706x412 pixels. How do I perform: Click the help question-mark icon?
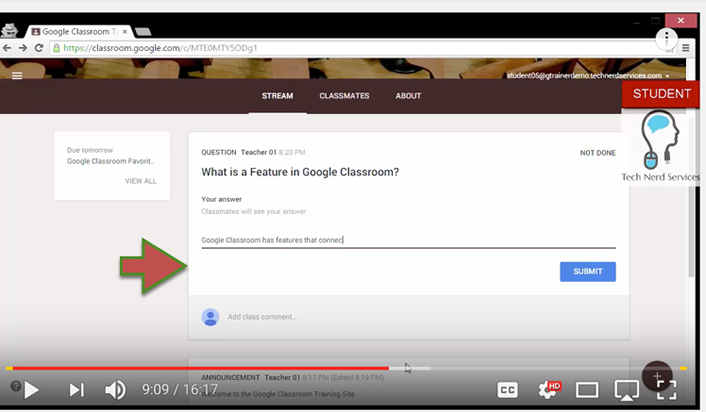[x=15, y=386]
